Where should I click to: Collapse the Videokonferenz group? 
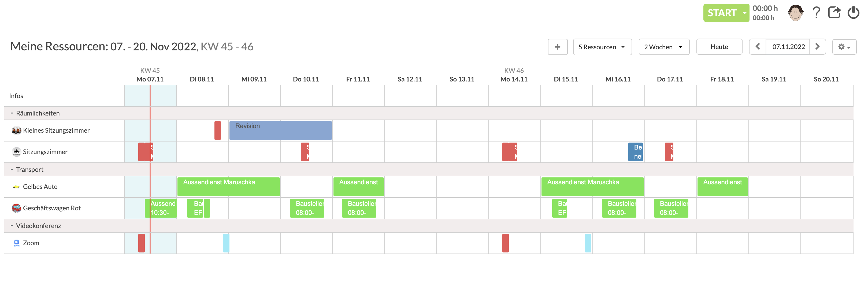(12, 226)
